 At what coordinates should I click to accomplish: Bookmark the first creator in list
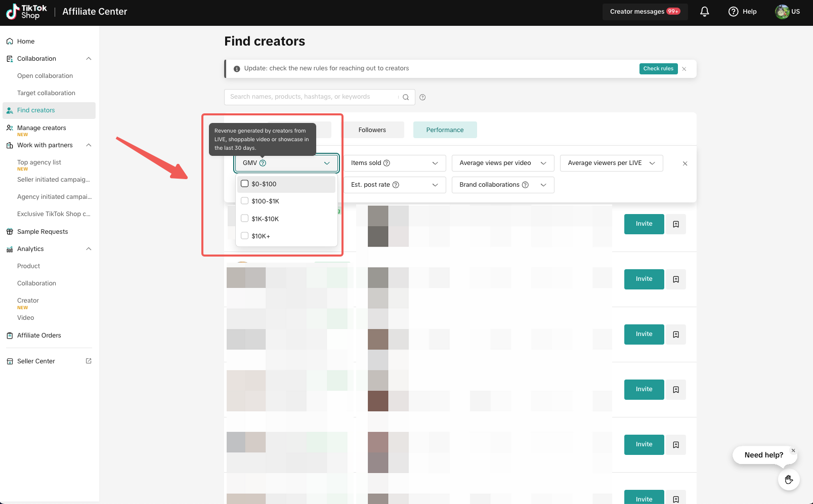[676, 224]
